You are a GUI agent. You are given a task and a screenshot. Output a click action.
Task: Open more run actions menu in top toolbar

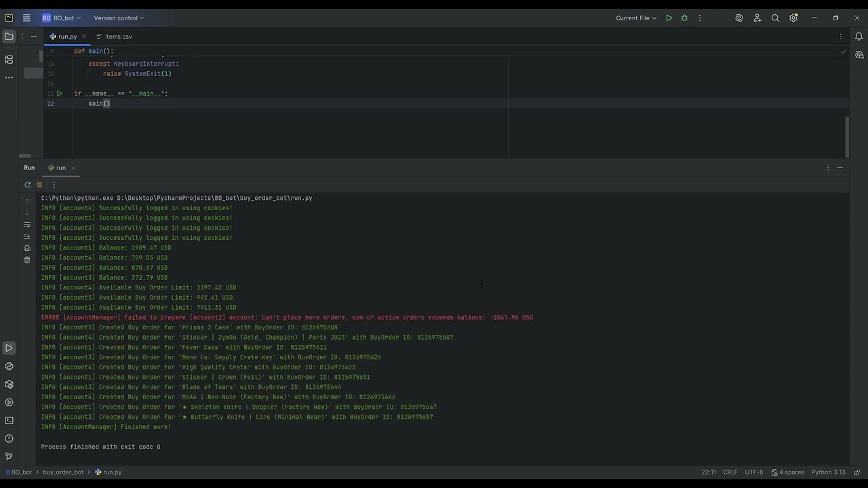pos(700,18)
